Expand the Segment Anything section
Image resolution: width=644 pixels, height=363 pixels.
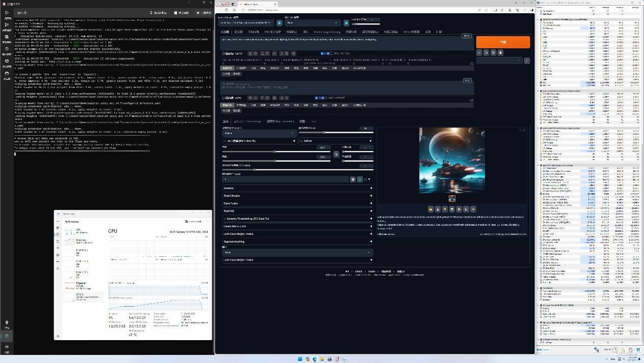point(297,241)
